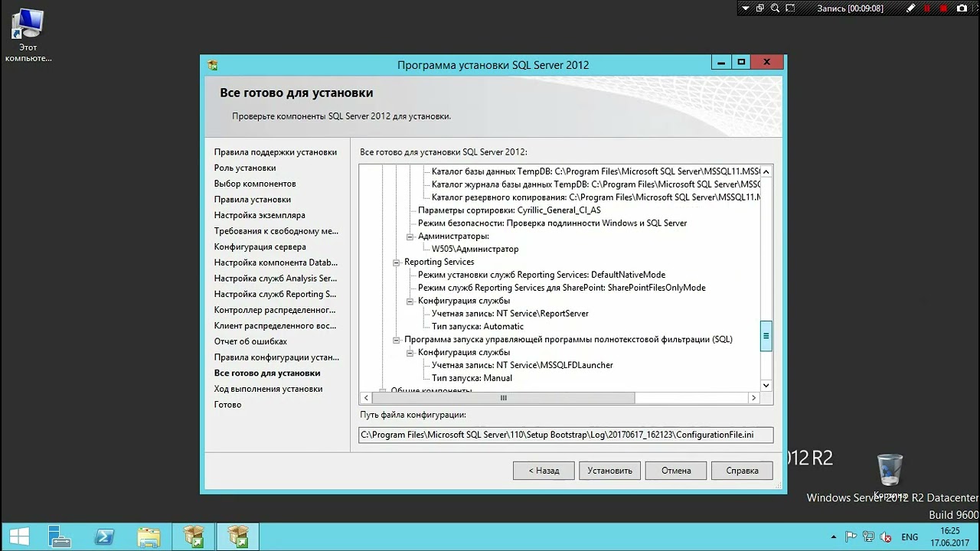This screenshot has width=980, height=551.
Task: Select the Настройка экземпляра step
Action: click(x=260, y=215)
